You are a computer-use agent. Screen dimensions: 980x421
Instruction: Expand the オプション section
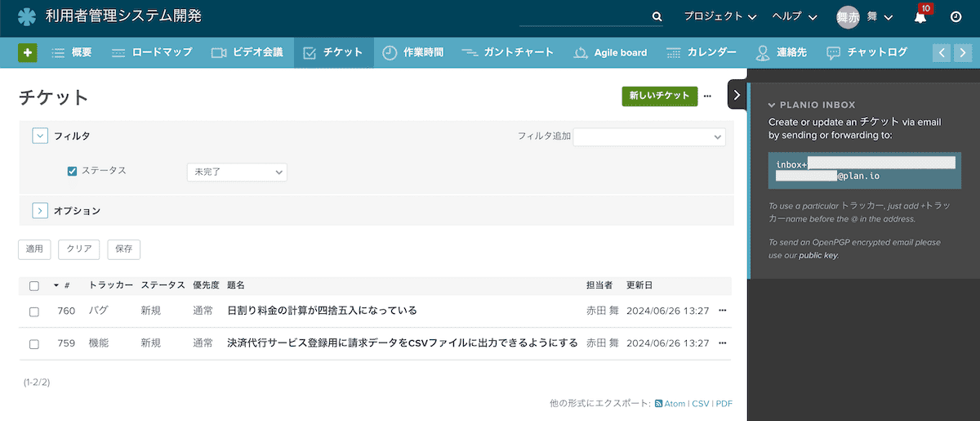40,211
